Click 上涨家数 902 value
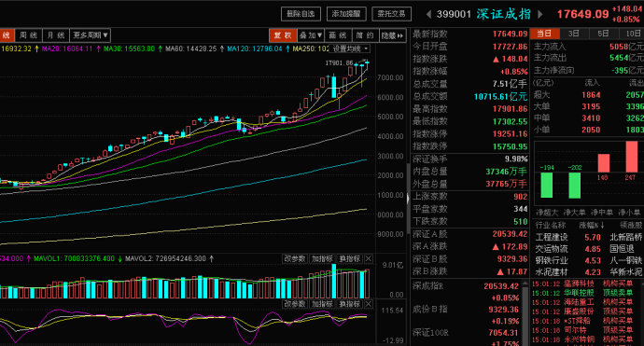644x346 pixels. 521,197
